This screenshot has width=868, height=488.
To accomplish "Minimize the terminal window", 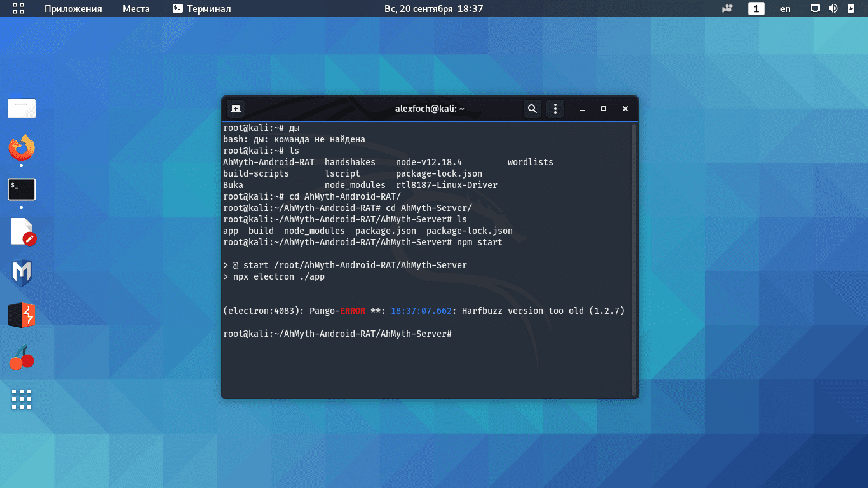I will tap(582, 109).
